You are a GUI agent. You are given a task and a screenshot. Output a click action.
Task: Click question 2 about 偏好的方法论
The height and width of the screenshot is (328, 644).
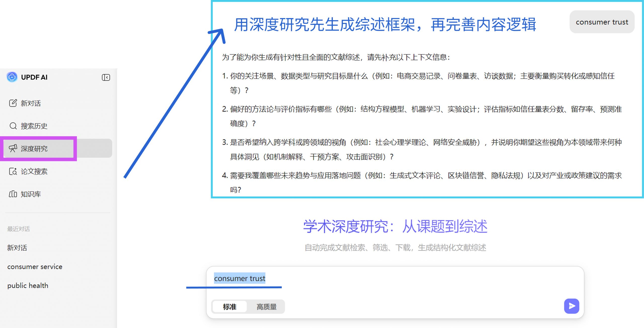pyautogui.click(x=422, y=116)
